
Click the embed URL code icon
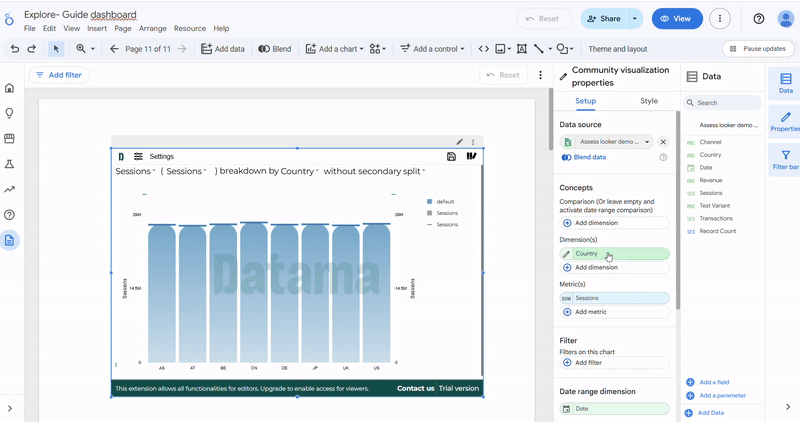point(484,49)
